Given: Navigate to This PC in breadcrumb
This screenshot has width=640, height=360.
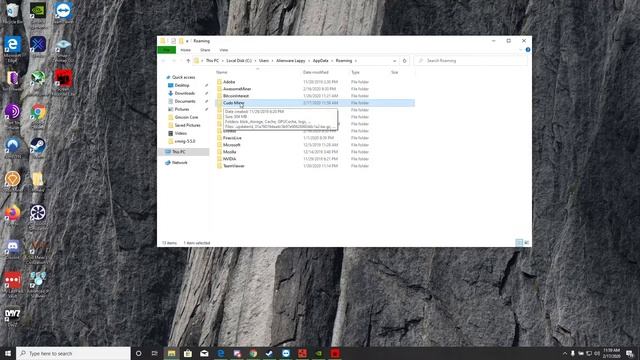Looking at the screenshot, I should coord(212,61).
